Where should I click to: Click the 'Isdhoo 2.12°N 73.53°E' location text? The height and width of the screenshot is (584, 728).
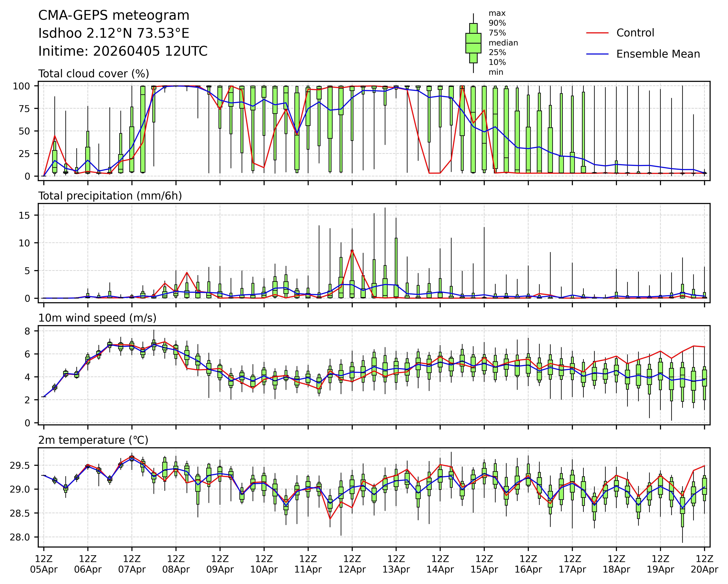(114, 33)
